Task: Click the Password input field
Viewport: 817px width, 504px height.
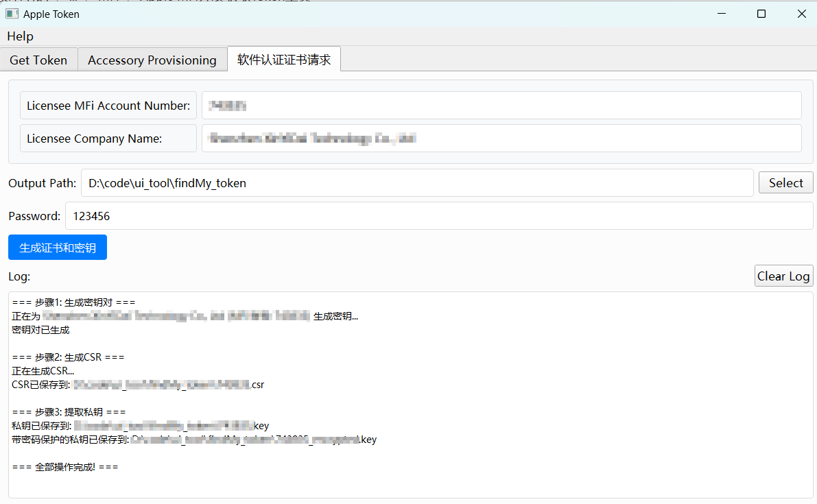Action: pos(439,215)
